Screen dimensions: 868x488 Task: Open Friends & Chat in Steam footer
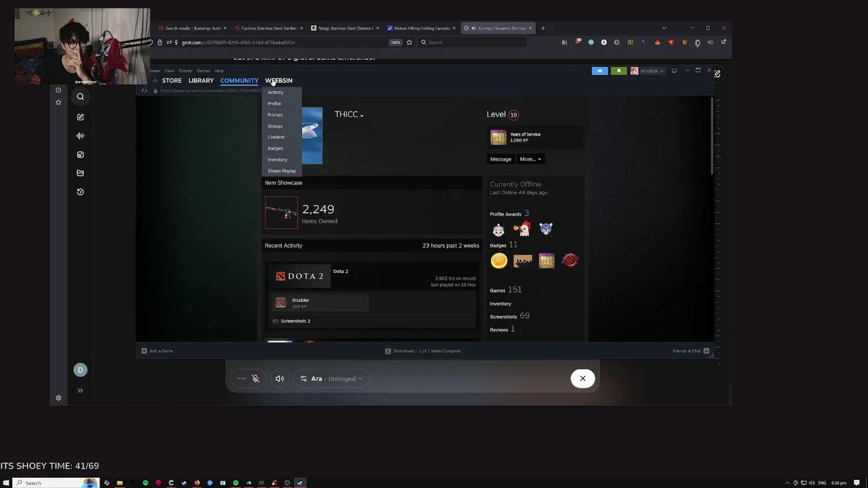pyautogui.click(x=691, y=351)
